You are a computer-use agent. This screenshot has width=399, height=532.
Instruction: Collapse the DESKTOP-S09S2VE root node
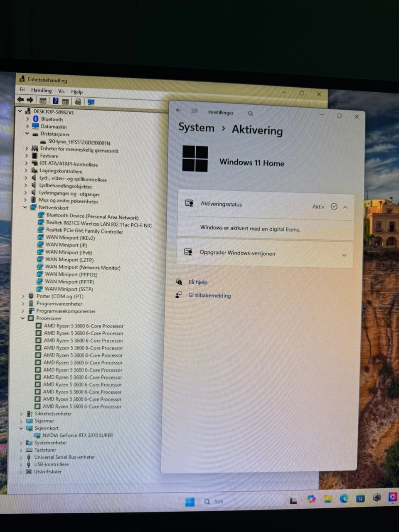point(20,111)
